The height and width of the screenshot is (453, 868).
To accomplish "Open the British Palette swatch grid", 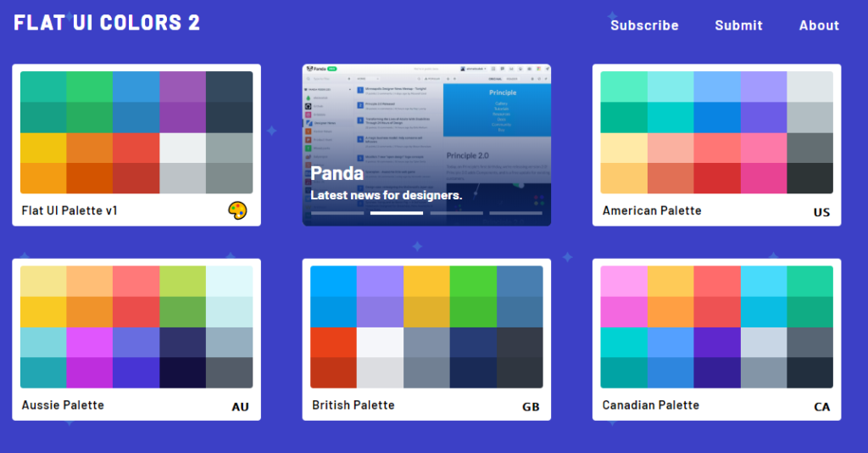I will point(426,327).
